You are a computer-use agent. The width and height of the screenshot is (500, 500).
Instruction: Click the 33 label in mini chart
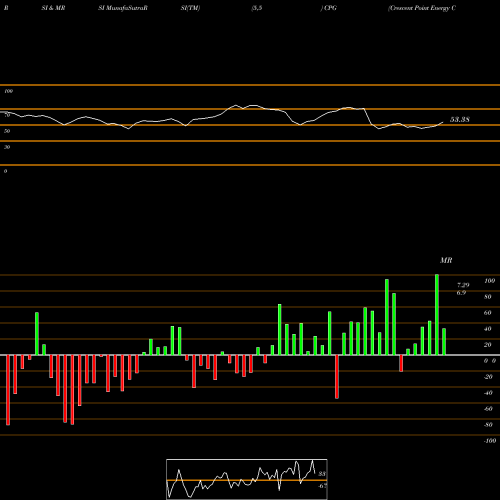coord(322,474)
